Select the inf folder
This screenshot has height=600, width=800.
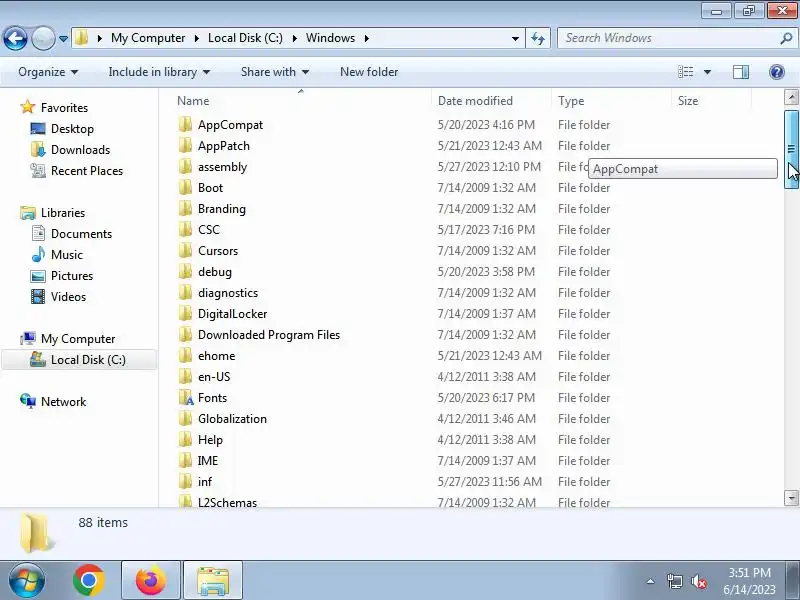[205, 482]
